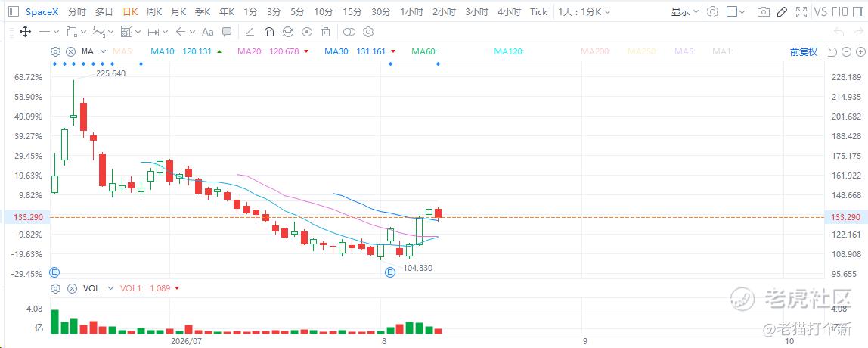Click 前复权 price adjustment button

click(804, 51)
